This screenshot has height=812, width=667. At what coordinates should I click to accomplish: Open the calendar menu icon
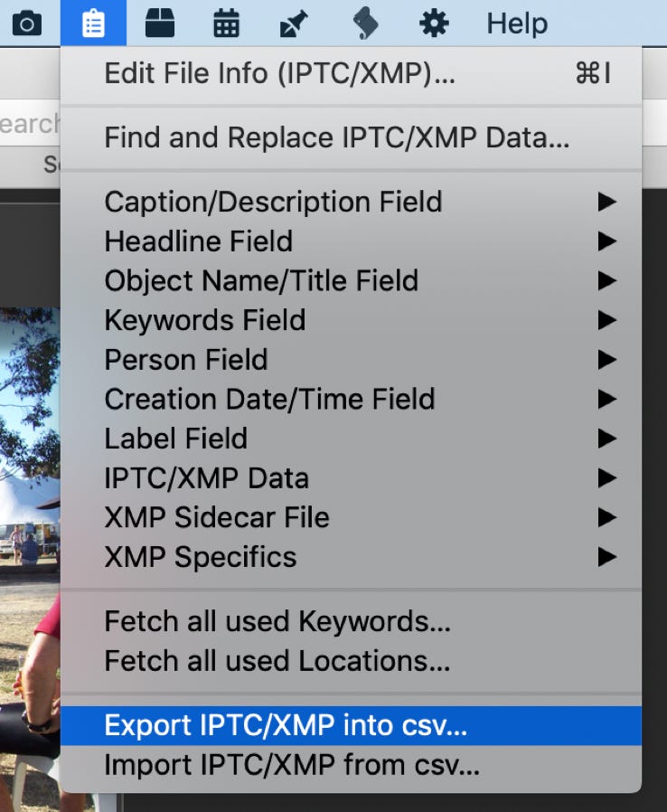click(227, 24)
